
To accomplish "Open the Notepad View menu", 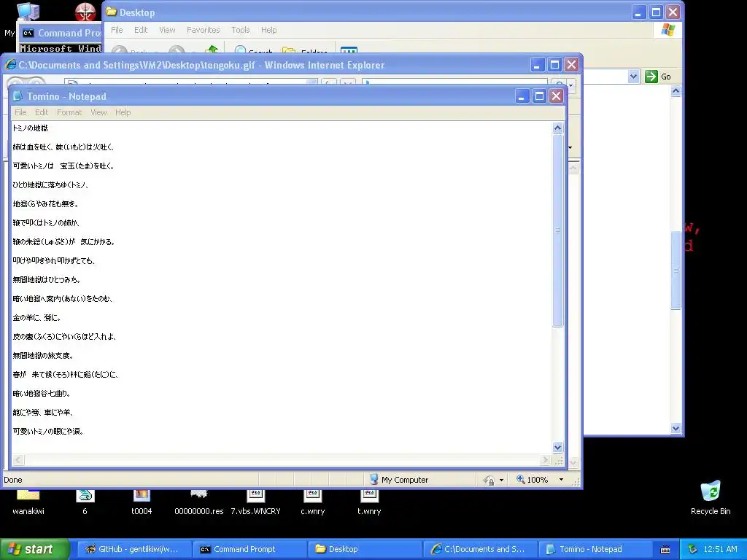I will click(x=98, y=112).
